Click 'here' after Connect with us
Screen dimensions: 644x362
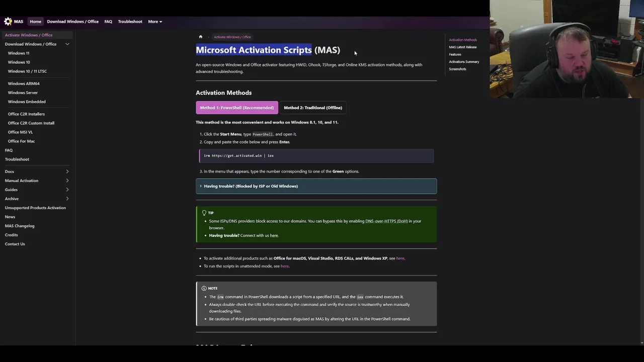click(274, 235)
